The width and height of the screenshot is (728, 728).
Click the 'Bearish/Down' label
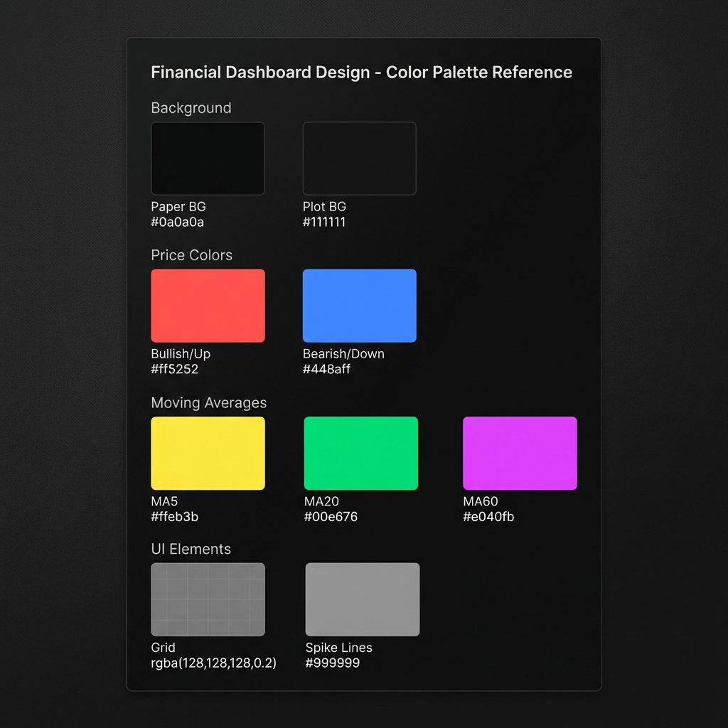click(343, 354)
